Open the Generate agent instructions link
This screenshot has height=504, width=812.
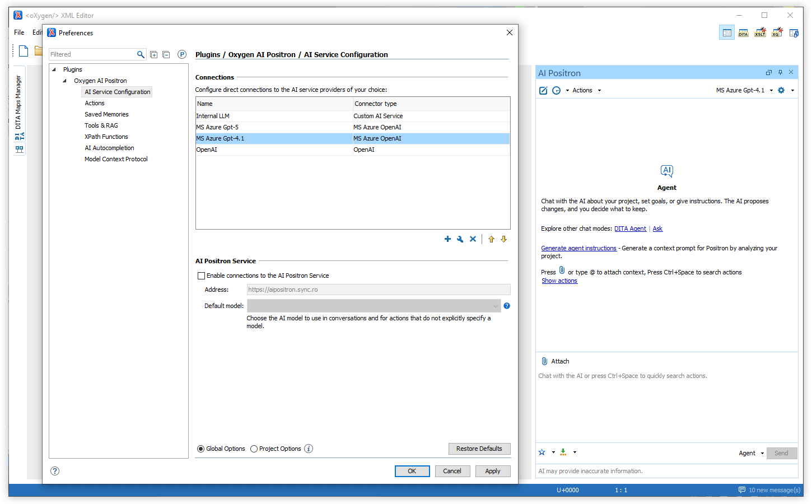point(578,248)
